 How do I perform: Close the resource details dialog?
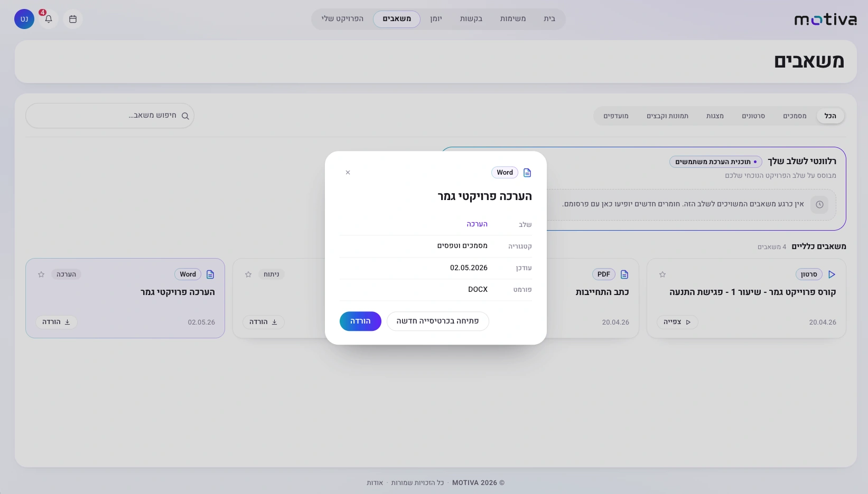click(x=348, y=173)
